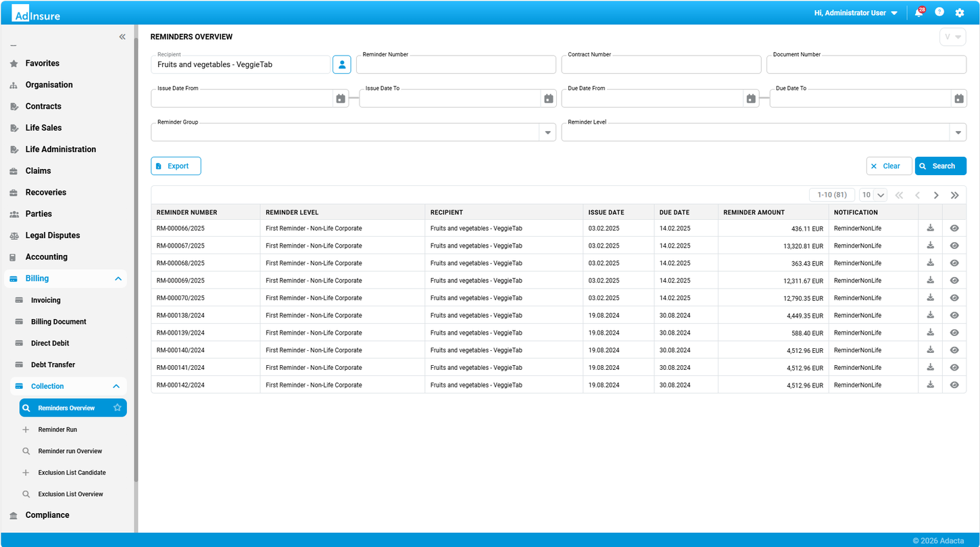Collapse the Collection submenu
This screenshot has width=980, height=547.
[x=116, y=386]
